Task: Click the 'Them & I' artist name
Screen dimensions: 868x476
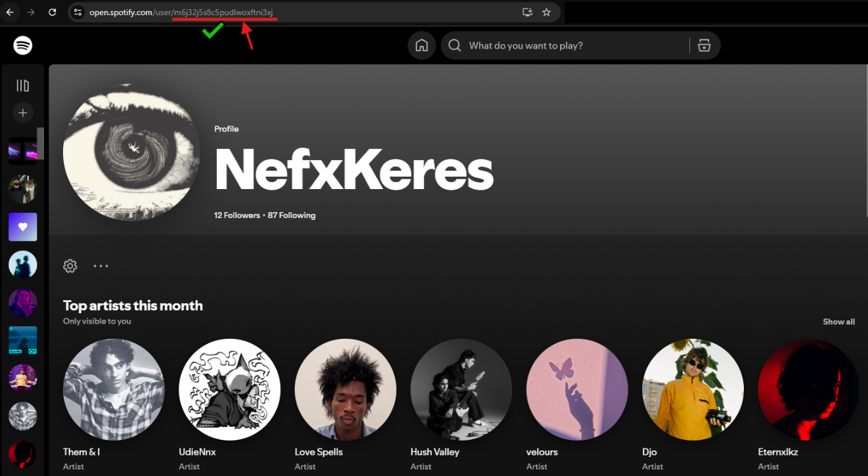Action: [x=81, y=452]
